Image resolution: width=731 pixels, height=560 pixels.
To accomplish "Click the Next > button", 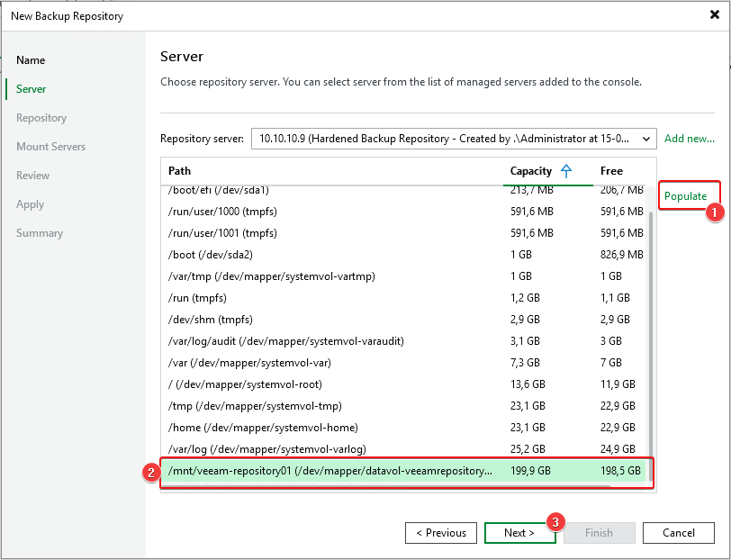I will (x=519, y=533).
